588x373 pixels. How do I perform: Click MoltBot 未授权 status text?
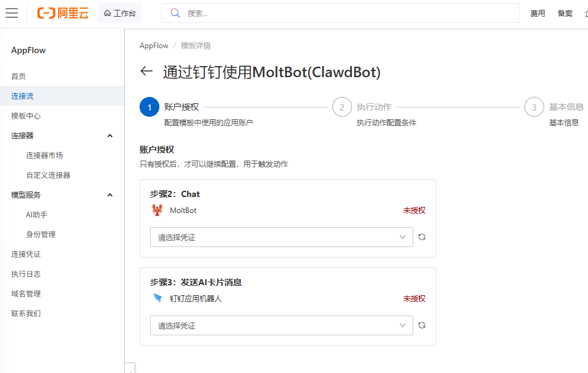[x=414, y=211]
